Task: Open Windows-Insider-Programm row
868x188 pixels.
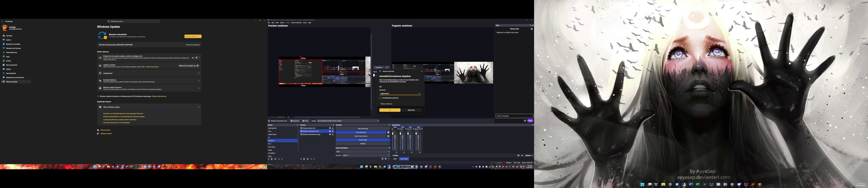Action: (149, 88)
